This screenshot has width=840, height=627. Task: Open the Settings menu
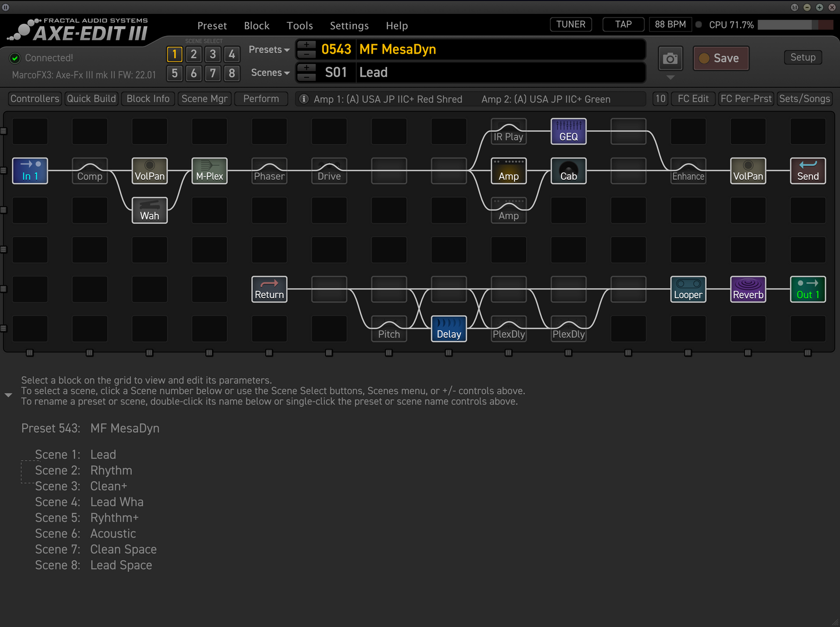click(349, 26)
